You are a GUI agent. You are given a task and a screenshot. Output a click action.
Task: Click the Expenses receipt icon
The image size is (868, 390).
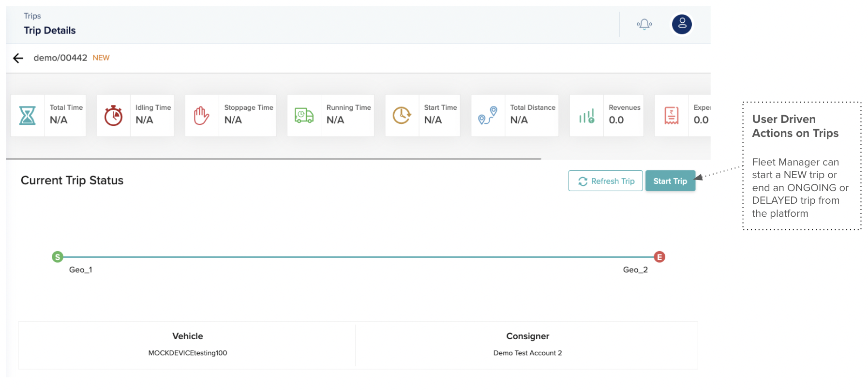671,116
